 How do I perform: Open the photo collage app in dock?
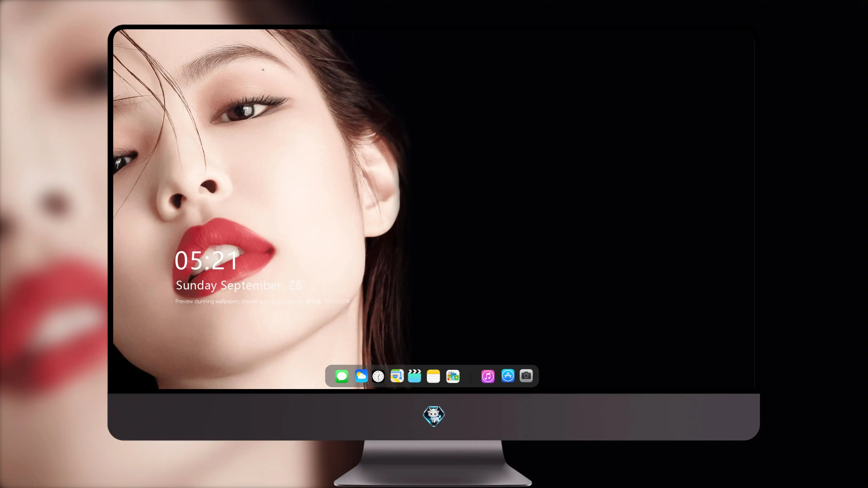(x=453, y=376)
